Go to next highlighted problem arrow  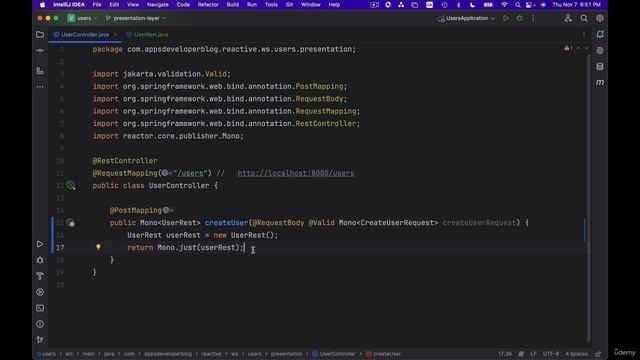pos(587,49)
